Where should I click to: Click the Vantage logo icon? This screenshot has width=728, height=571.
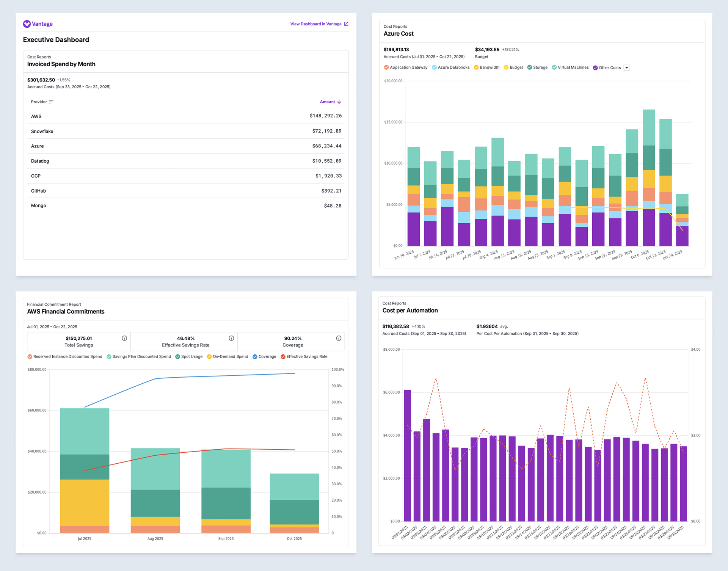tap(27, 24)
